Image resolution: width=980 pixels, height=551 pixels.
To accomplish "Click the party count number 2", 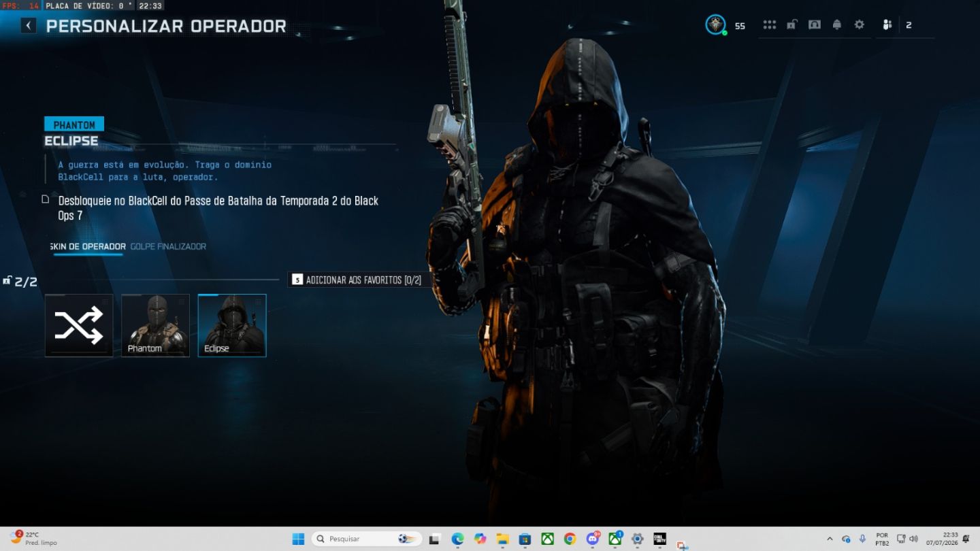I will click(x=909, y=25).
